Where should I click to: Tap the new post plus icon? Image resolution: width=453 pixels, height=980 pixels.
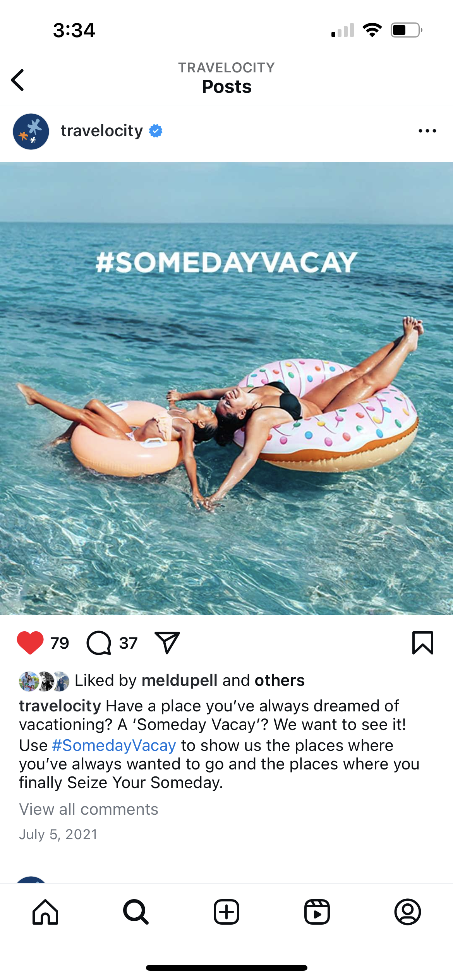point(226,912)
